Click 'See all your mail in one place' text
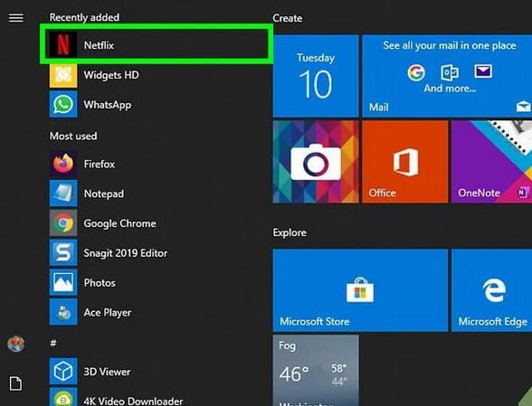Viewport: 532px width, 406px height. pos(450,45)
